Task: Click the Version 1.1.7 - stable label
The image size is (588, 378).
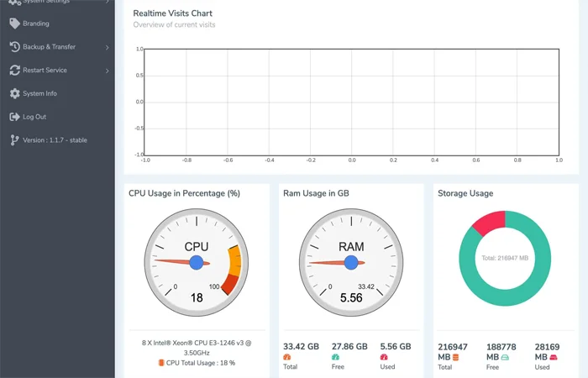Action: coord(55,140)
